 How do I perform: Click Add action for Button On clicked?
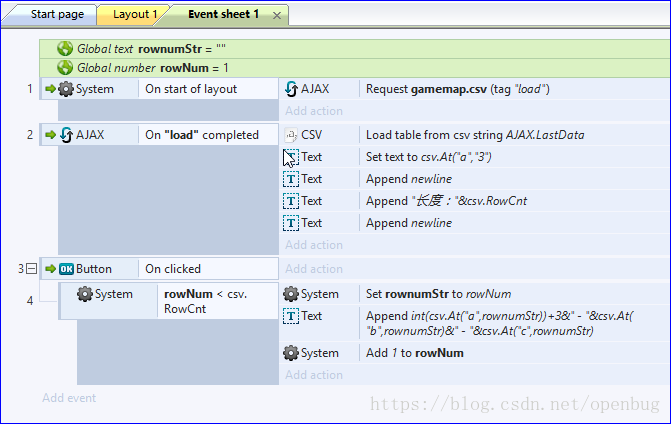pos(314,269)
